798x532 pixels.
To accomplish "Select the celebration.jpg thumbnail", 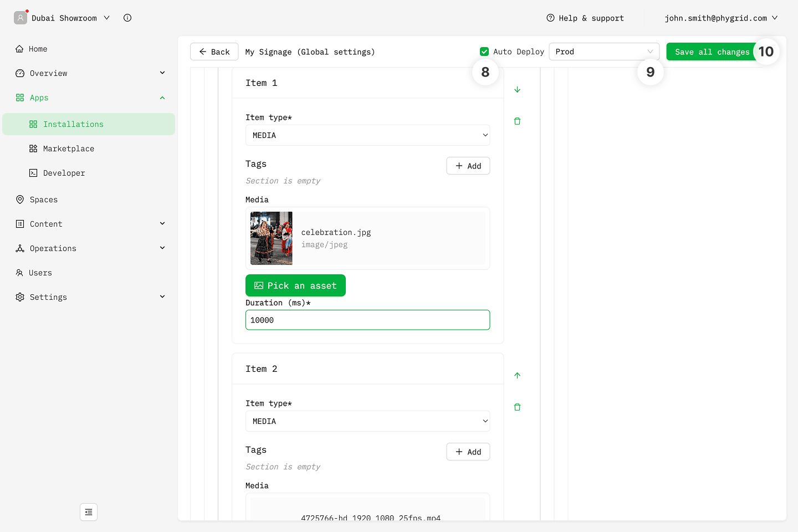I will [x=272, y=238].
